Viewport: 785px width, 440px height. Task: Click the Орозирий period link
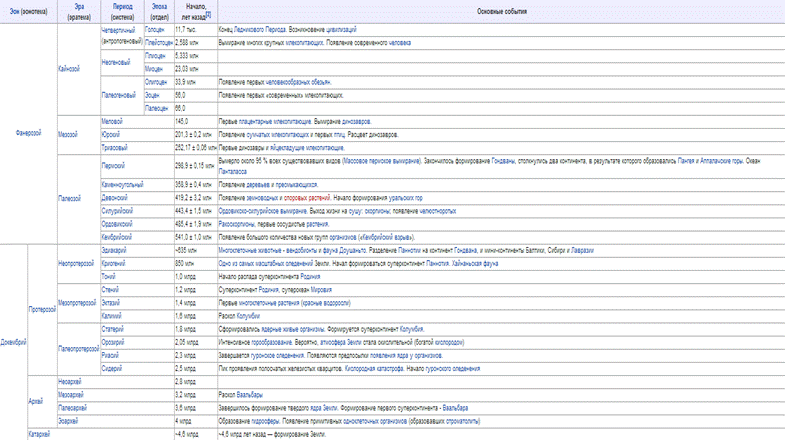(x=113, y=342)
